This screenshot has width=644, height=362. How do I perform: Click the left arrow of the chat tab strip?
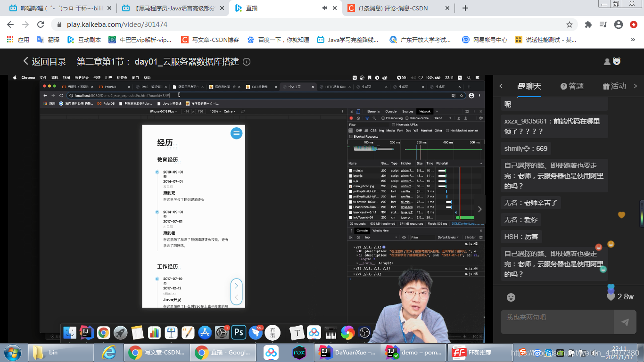[501, 86]
